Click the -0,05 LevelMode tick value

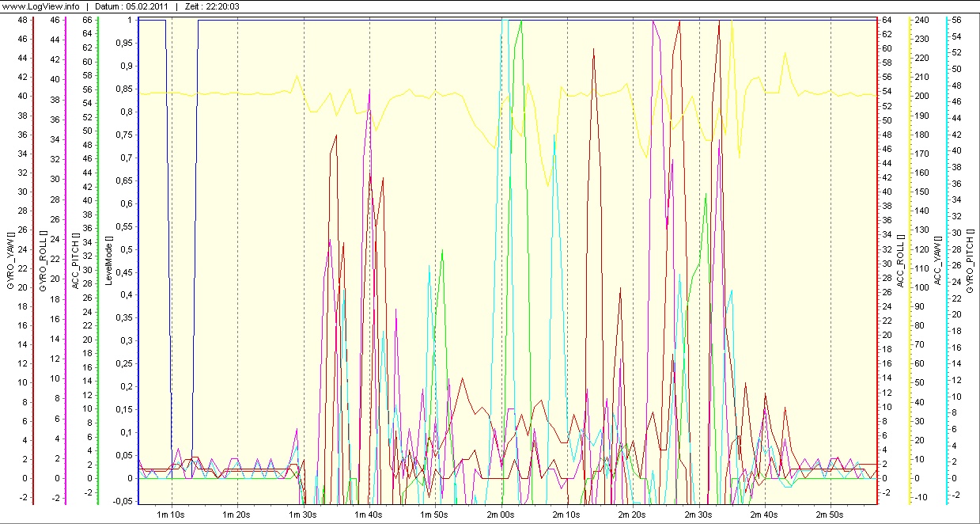click(x=124, y=502)
